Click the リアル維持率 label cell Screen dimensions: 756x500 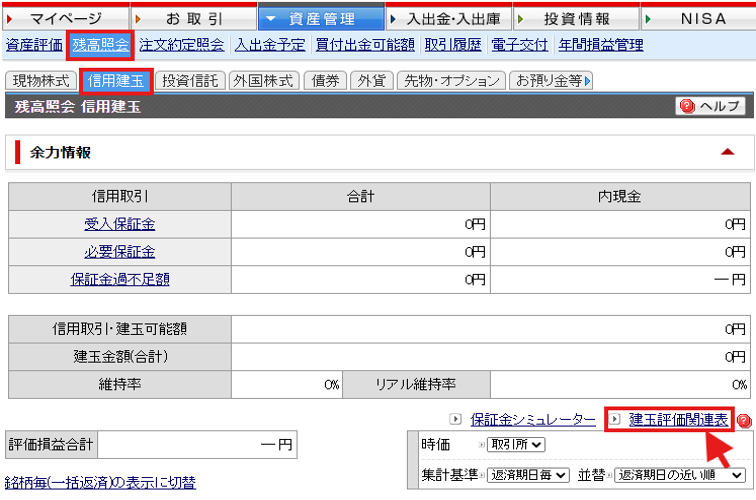tap(416, 385)
